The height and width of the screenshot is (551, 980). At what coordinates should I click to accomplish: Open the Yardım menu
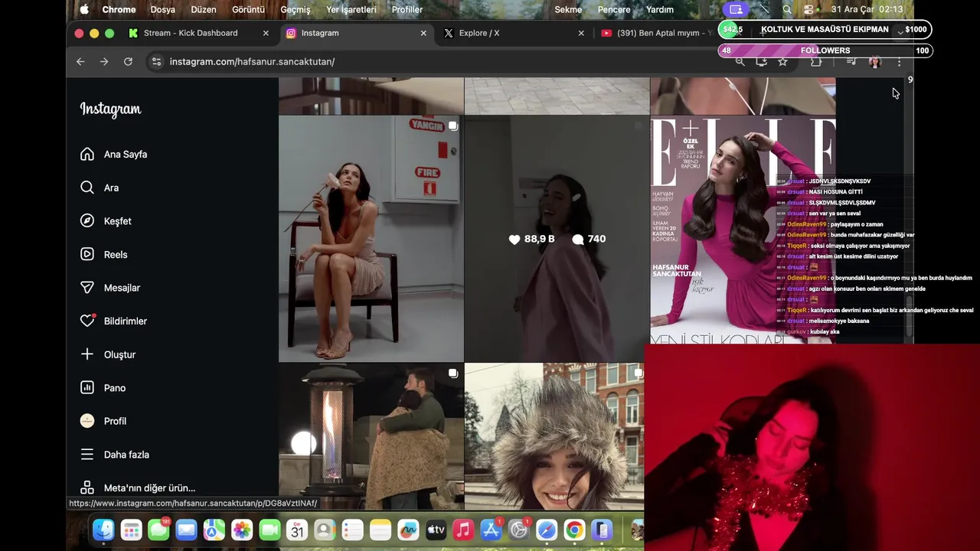point(660,9)
